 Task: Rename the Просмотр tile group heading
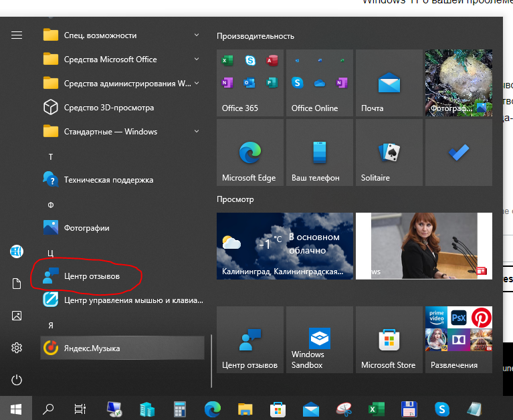(x=235, y=199)
